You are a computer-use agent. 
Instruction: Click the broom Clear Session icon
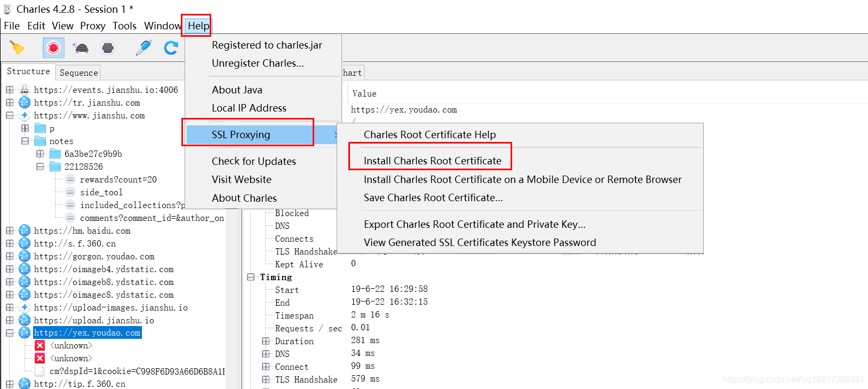tap(17, 48)
